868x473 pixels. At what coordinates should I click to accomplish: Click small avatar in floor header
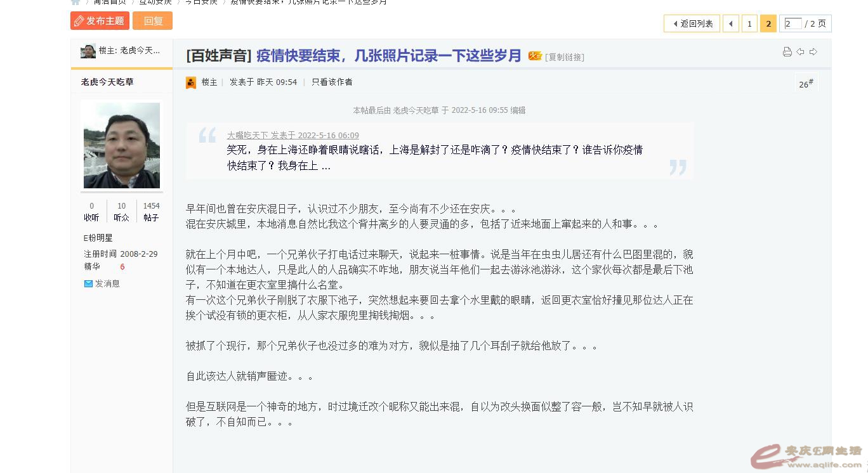point(88,51)
